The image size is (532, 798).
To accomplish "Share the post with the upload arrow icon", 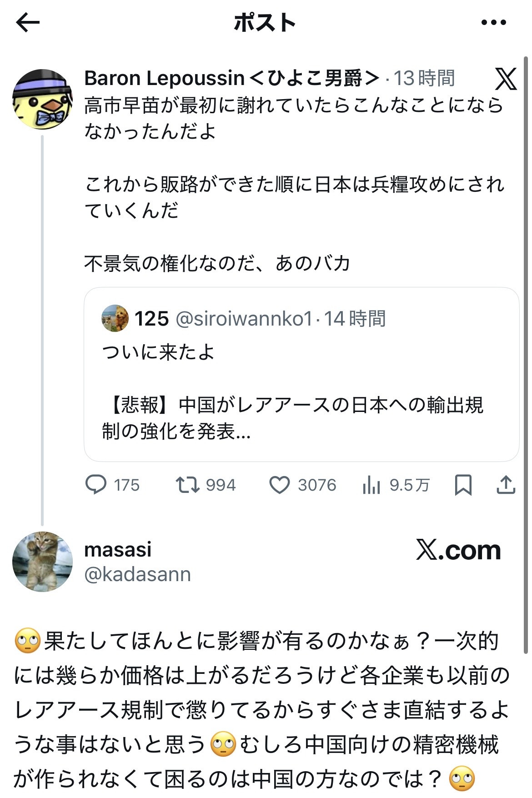I will (506, 485).
